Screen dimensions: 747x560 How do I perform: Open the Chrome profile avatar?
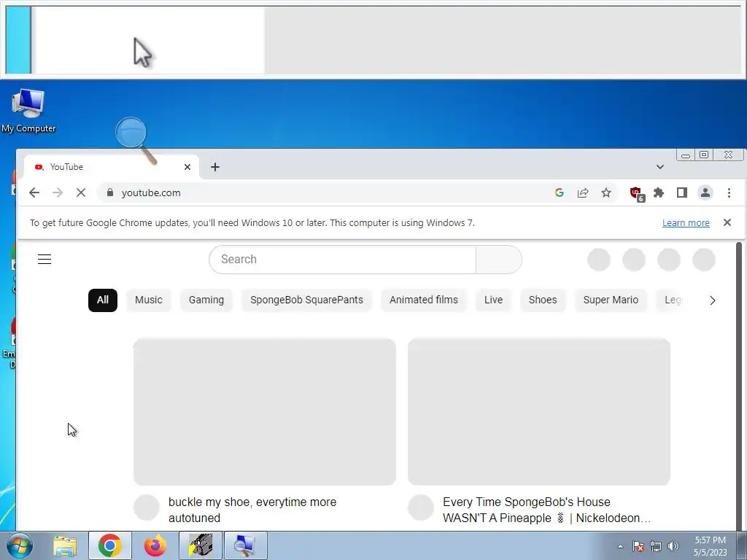point(705,192)
